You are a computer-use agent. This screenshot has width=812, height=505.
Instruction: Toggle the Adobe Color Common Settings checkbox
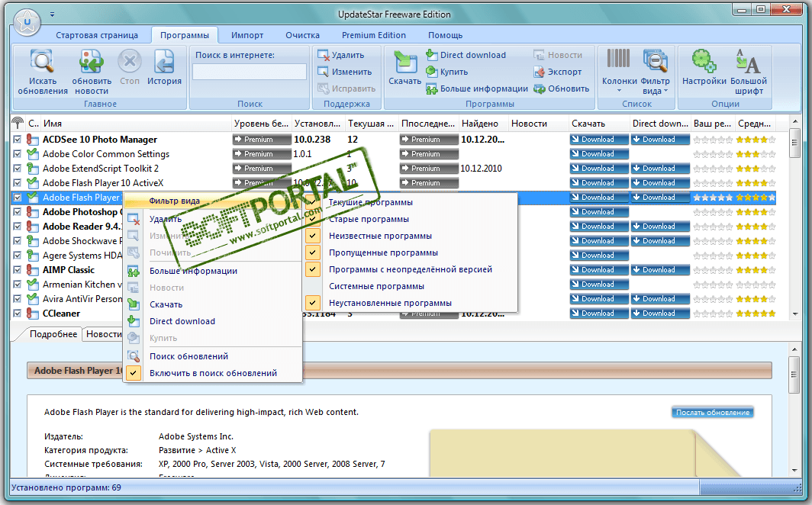click(x=17, y=153)
